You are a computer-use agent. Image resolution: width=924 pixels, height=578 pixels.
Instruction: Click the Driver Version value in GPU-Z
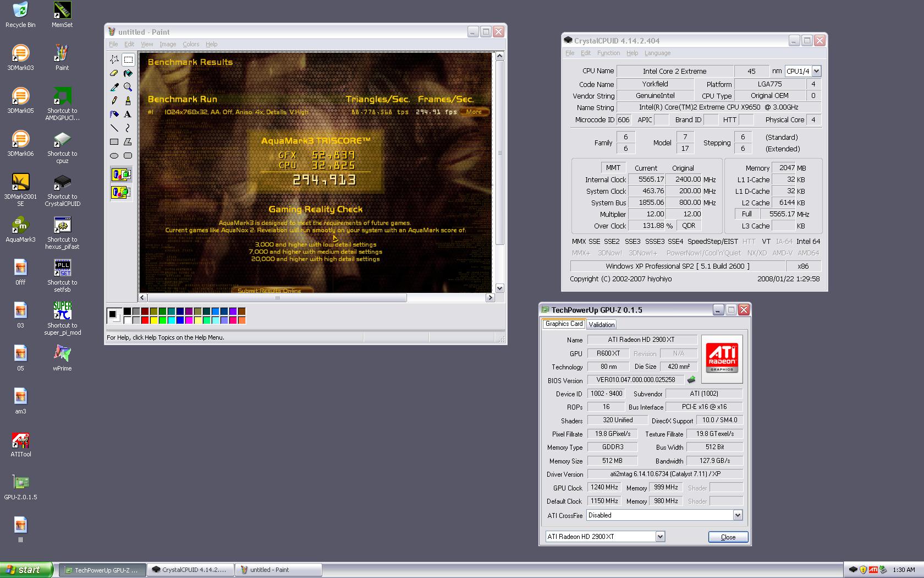[665, 474]
